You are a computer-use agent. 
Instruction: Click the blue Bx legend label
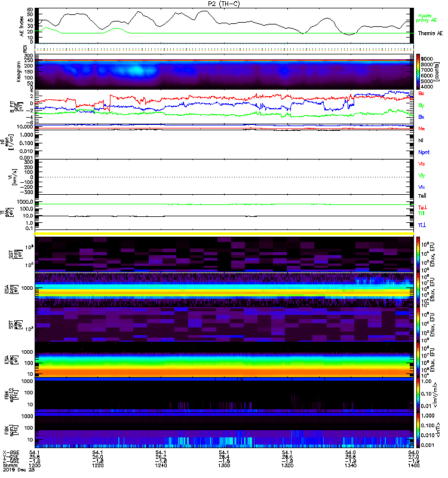tap(421, 117)
